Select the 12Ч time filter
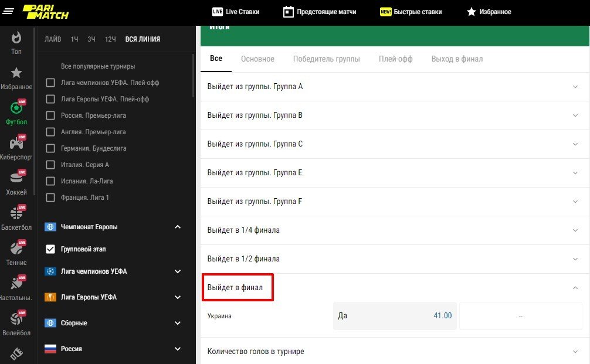This screenshot has width=590, height=364. (x=110, y=39)
